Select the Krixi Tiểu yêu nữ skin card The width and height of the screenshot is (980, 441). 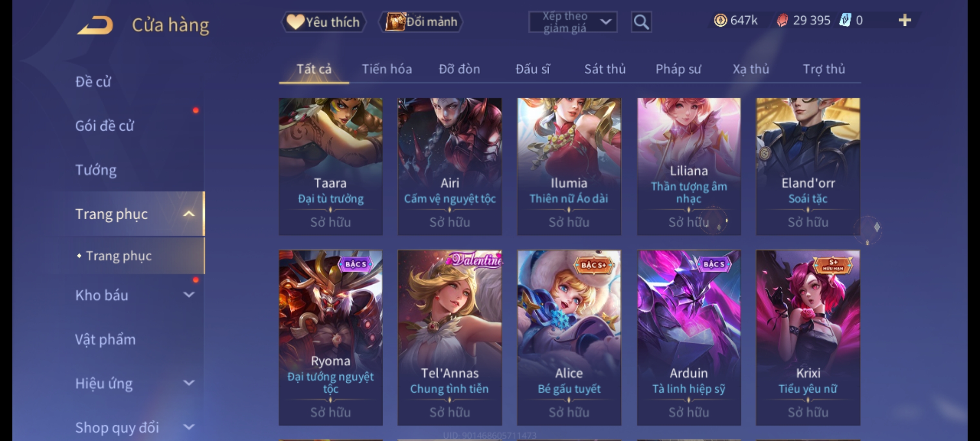(x=808, y=338)
